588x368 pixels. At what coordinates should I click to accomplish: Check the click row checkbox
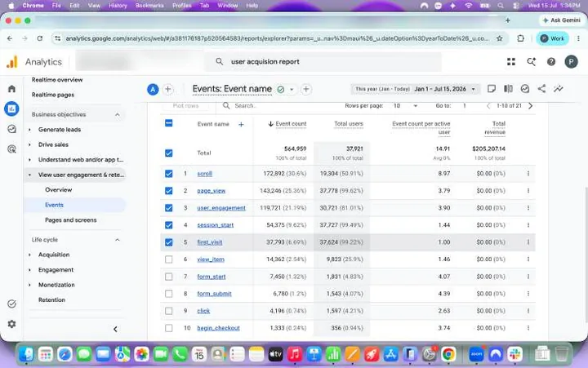click(169, 311)
